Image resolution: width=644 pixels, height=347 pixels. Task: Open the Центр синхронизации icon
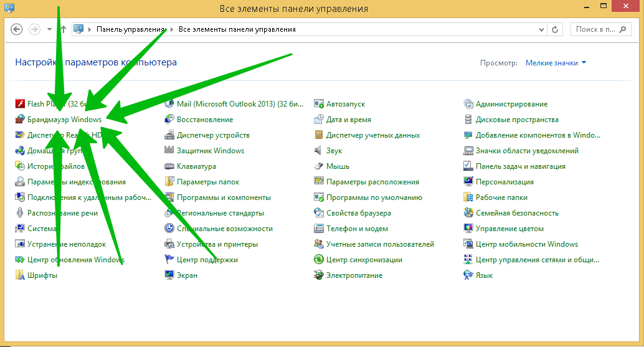(x=319, y=260)
